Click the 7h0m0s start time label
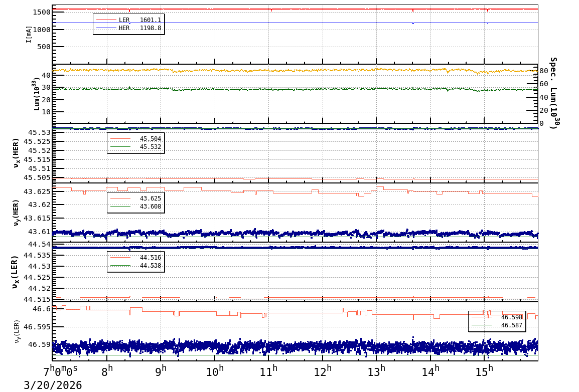Viewport: 579px width, 392px height. (61, 372)
